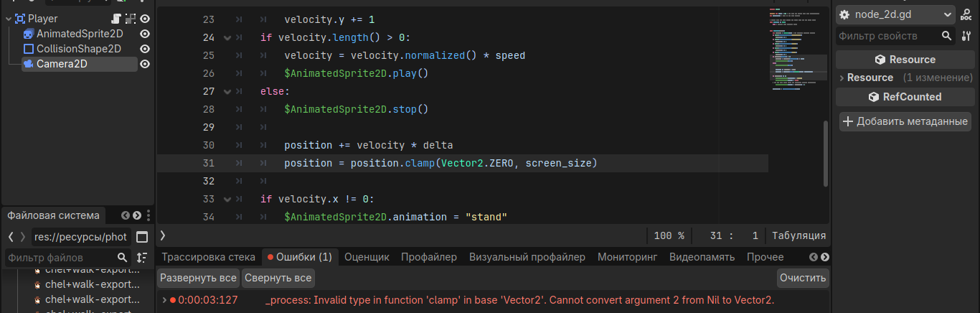Switch to the Трассировка стека tab
Image resolution: width=980 pixels, height=313 pixels.
tap(208, 257)
